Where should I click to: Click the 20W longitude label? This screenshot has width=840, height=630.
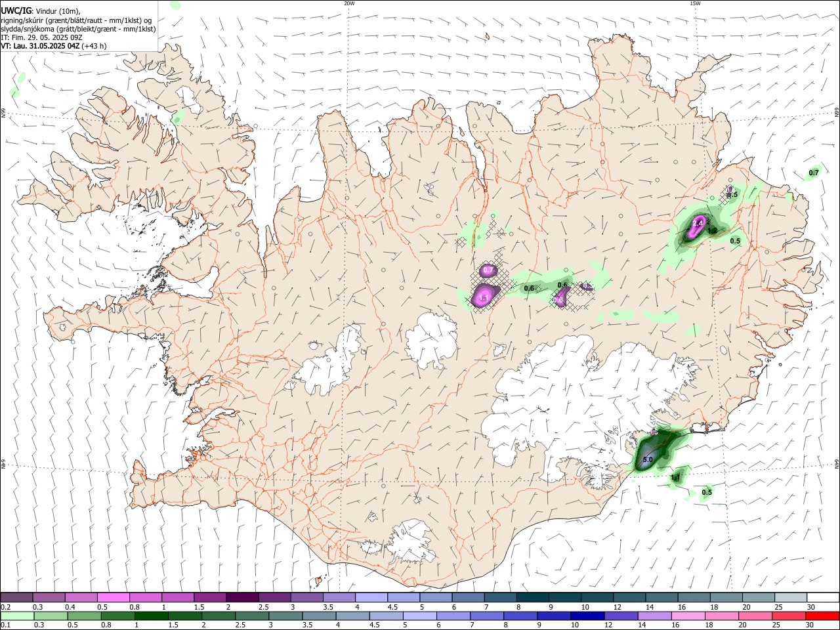[x=349, y=3]
